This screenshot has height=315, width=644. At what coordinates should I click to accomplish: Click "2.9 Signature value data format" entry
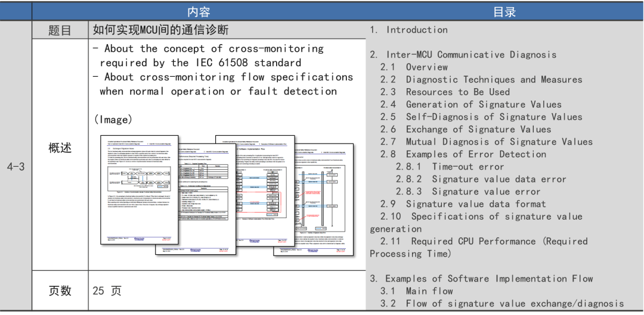click(x=463, y=204)
